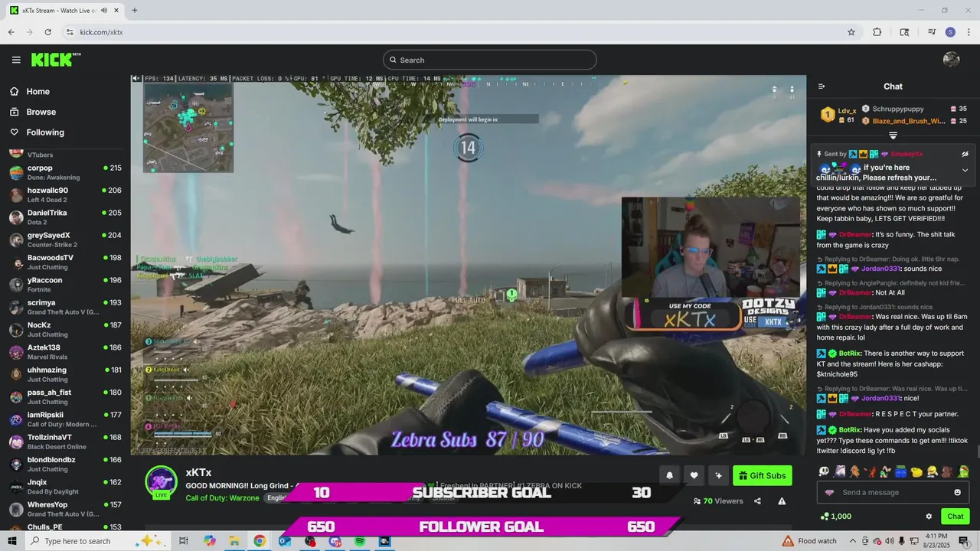Viewport: 980px width, 551px height.
Task: Open the Windows Start menu
Action: click(12, 541)
